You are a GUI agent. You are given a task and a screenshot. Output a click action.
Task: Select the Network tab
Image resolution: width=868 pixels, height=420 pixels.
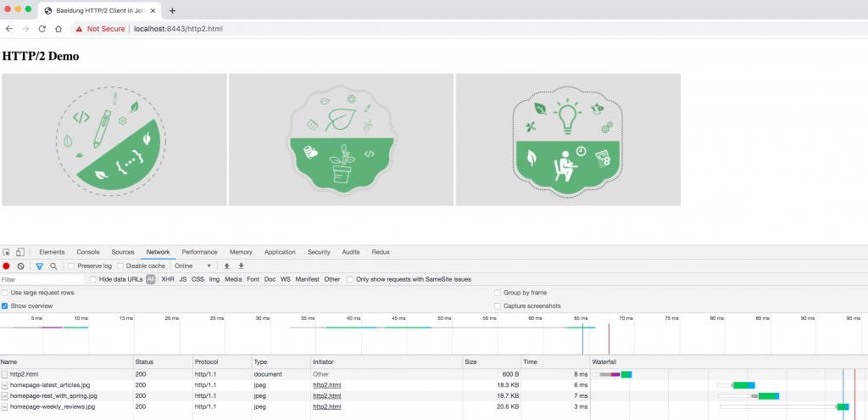pos(159,252)
